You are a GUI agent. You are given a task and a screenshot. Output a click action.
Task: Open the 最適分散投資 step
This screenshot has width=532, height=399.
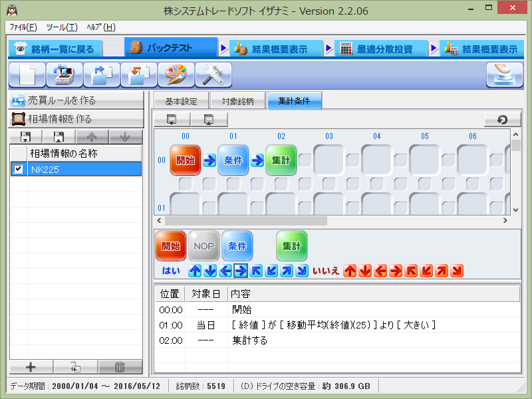coord(380,49)
